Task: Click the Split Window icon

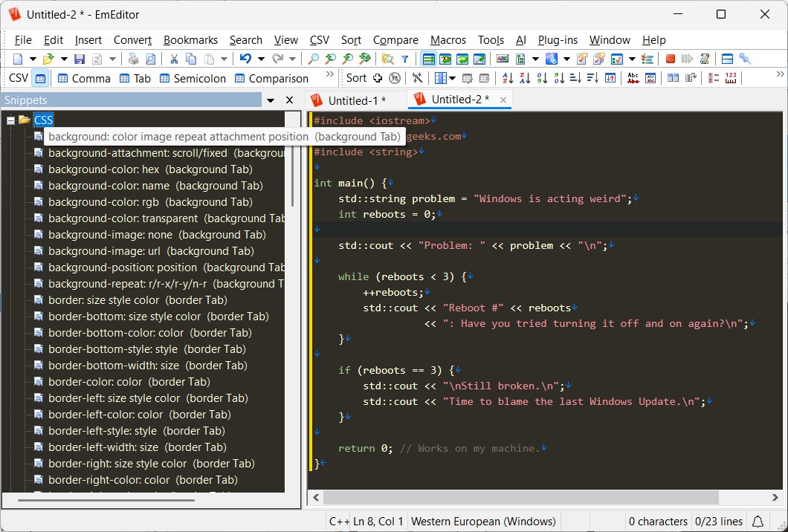Action: (x=727, y=59)
